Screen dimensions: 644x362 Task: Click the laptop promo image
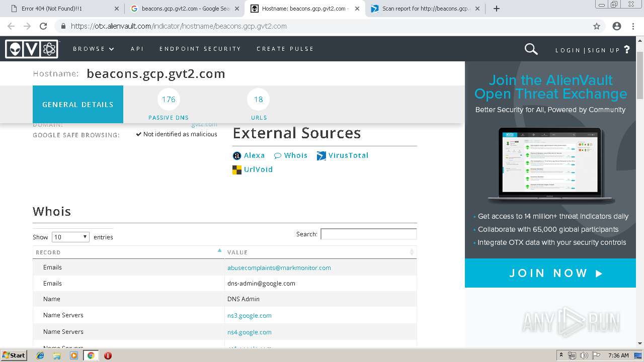(550, 165)
